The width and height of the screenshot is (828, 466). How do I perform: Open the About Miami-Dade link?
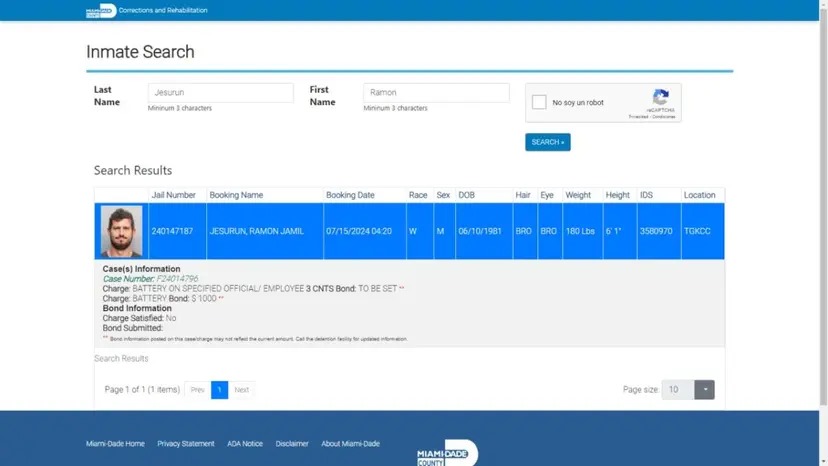coord(350,444)
